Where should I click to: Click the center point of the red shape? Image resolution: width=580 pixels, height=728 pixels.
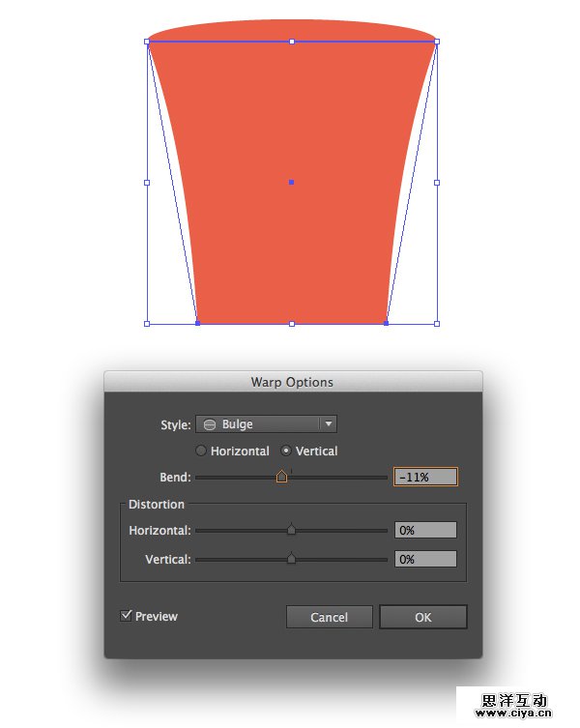point(291,182)
